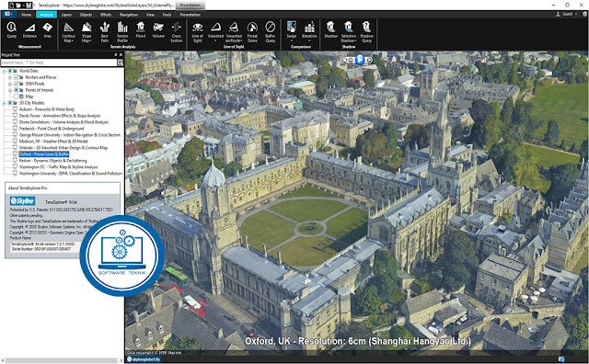Collapse the World Data tree node
The image size is (589, 364).
tap(4, 71)
